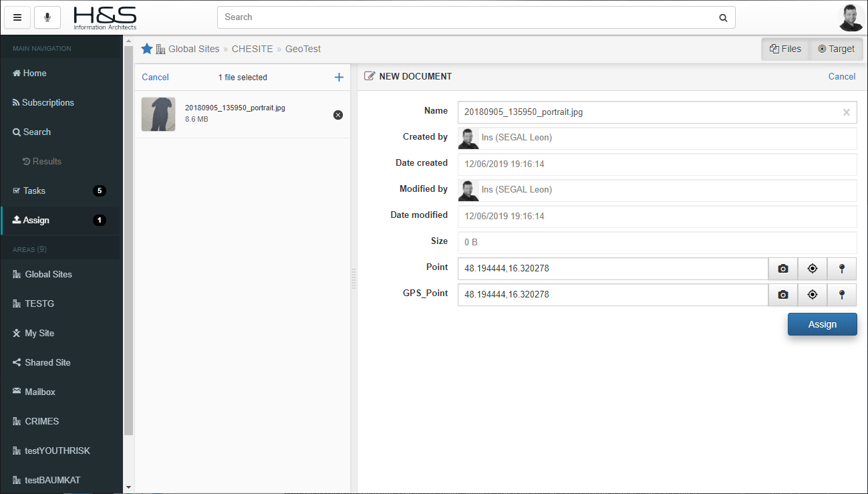Click the uploaded image thumbnail
This screenshot has width=868, height=494.
[158, 114]
